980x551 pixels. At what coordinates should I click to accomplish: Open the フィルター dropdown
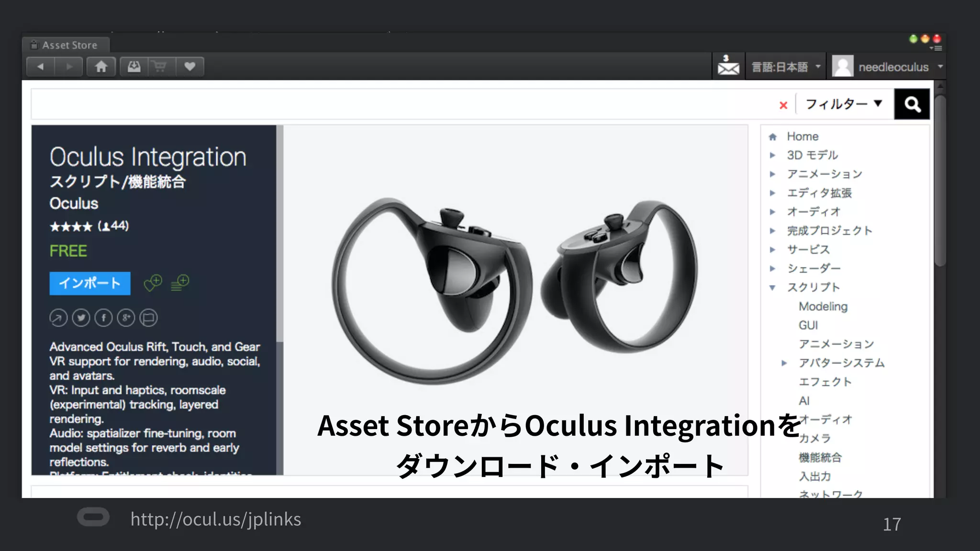(844, 104)
